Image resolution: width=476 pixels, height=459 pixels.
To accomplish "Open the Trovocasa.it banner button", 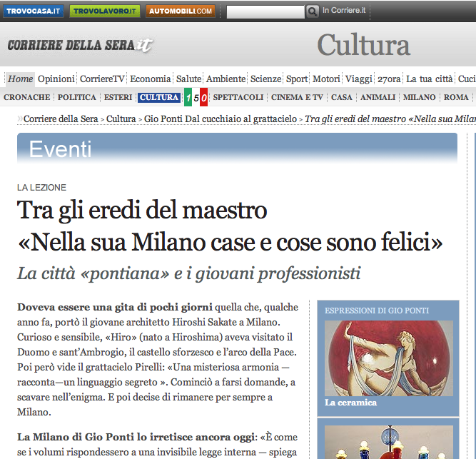I will [34, 11].
